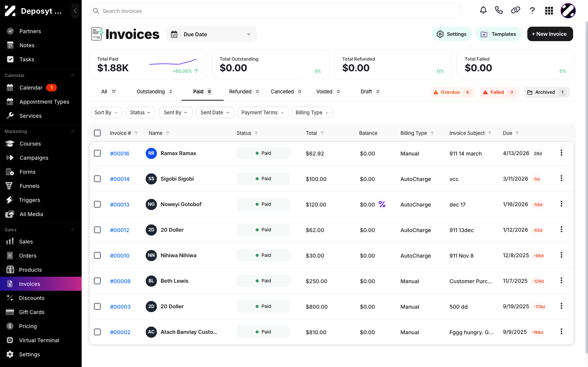Open row actions menu for Beth Lewis invoice
Viewport: 588px width, 367px height.
tap(561, 280)
